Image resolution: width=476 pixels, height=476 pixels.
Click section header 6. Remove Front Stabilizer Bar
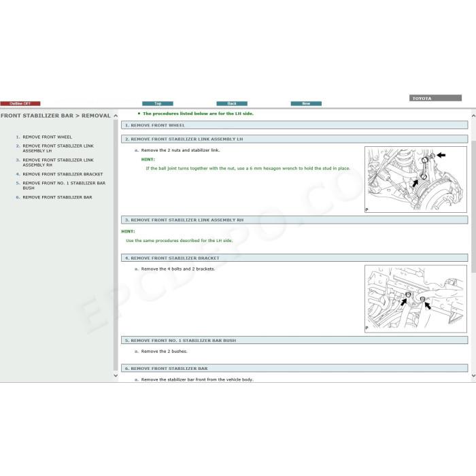coord(294,369)
